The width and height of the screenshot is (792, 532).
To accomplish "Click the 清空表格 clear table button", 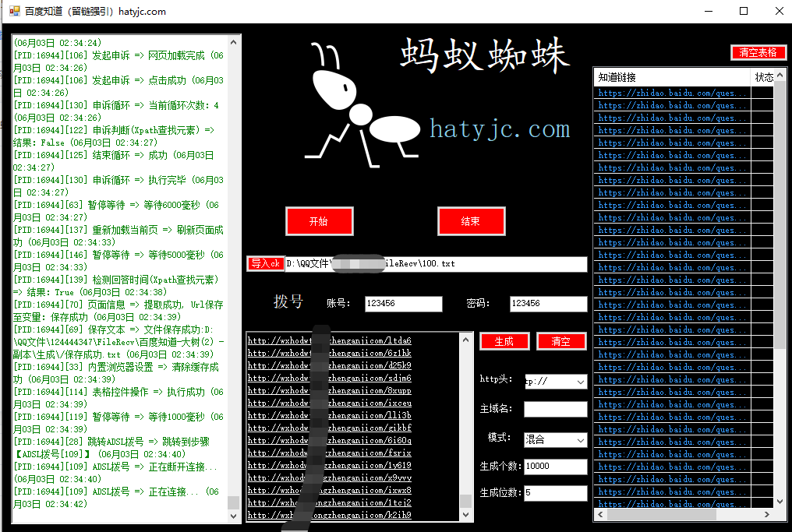I will [x=757, y=52].
